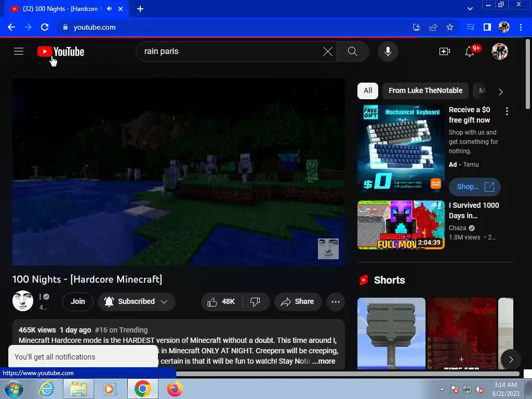Screen dimensions: 532x399
Task: Click the page vertical scrollbar
Action: click(528, 75)
